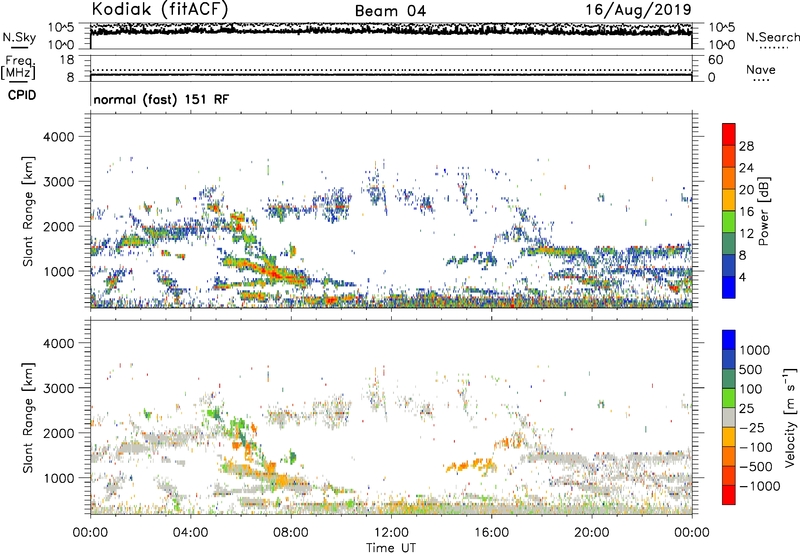Click the "Freq. [MHz]" axis label
Image resolution: width=800 pixels, height=554 pixels.
[18, 68]
